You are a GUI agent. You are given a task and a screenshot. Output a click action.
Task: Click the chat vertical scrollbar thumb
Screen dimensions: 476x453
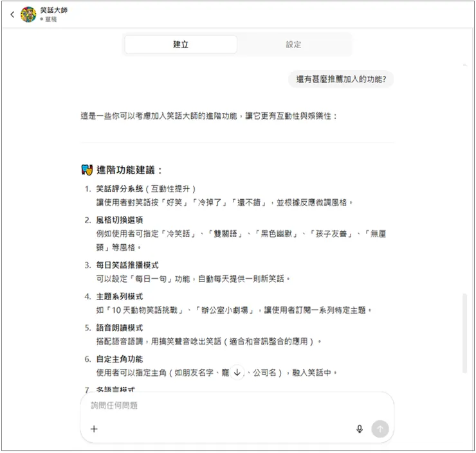(464, 333)
